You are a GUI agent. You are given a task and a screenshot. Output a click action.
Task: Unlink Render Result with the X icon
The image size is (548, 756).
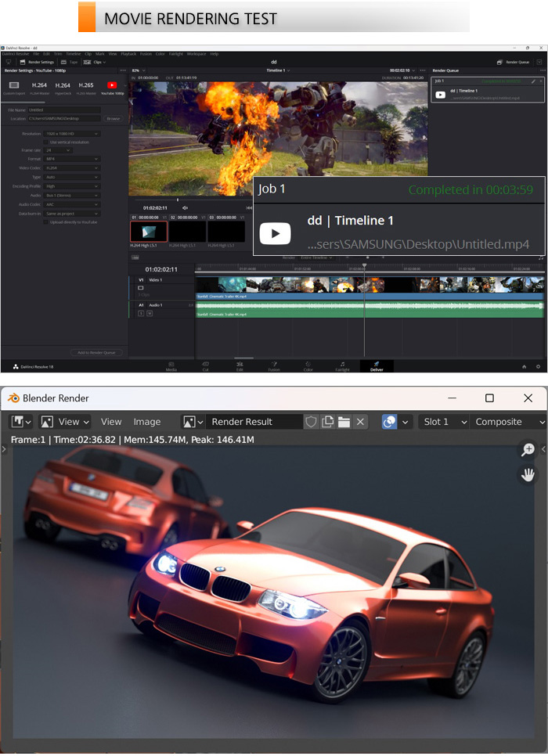click(x=360, y=422)
